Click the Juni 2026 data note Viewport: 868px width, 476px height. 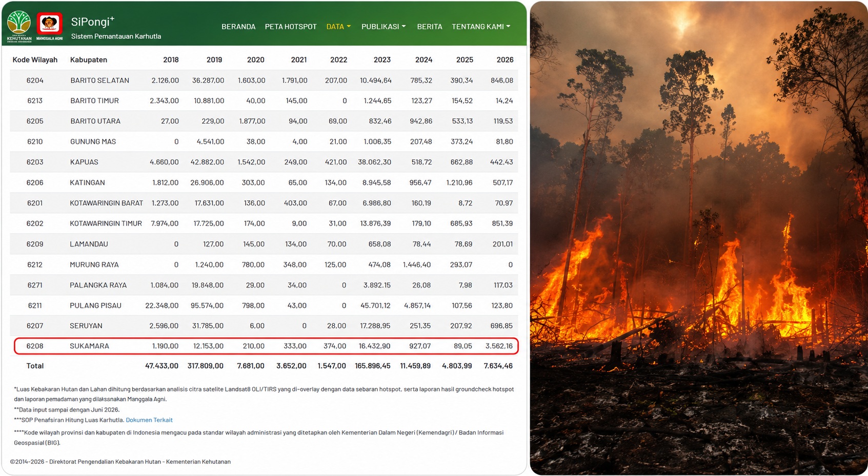[x=67, y=410]
